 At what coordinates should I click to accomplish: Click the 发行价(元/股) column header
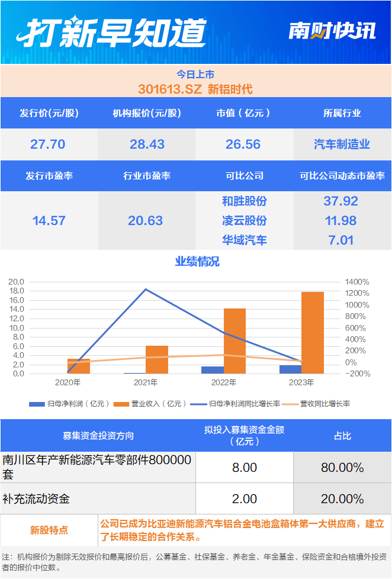49,113
